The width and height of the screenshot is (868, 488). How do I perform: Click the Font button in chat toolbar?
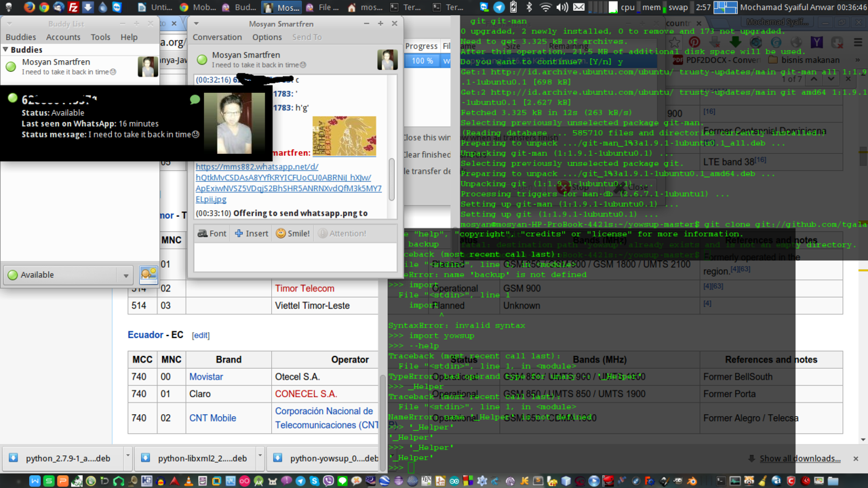click(212, 233)
